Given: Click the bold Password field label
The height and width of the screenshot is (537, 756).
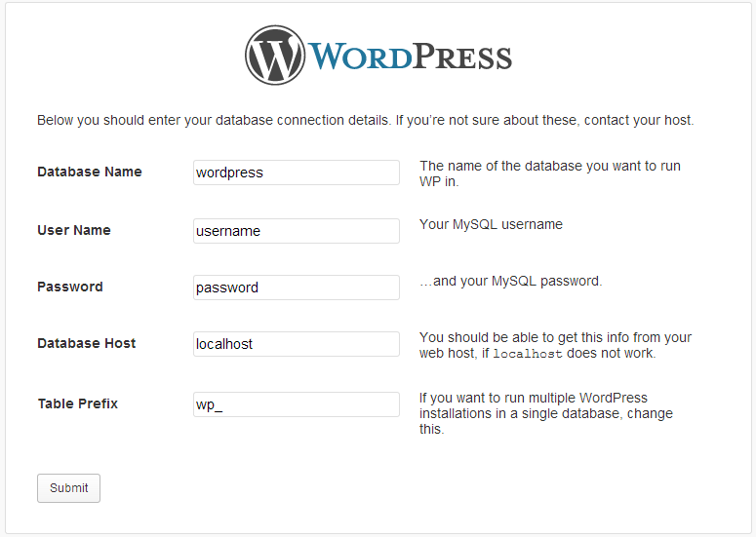Looking at the screenshot, I should tap(70, 287).
